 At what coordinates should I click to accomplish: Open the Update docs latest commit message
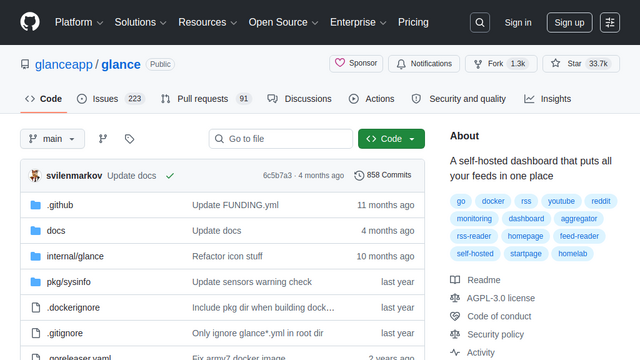pos(131,176)
